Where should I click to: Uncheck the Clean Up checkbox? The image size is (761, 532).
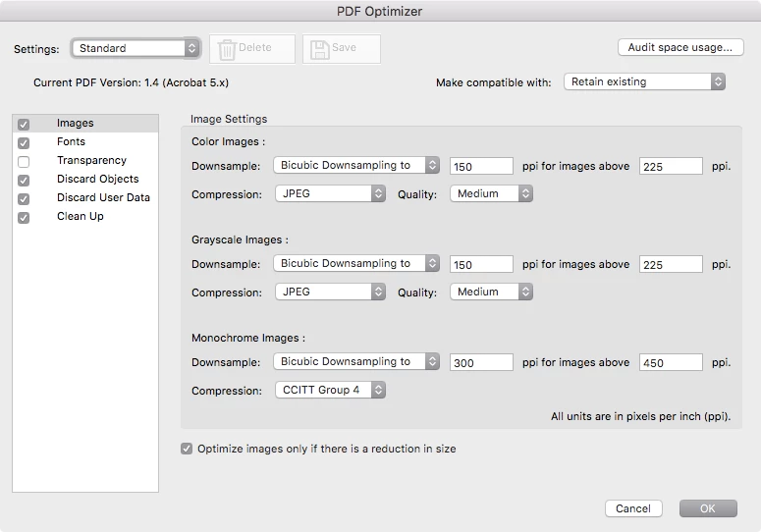(24, 218)
